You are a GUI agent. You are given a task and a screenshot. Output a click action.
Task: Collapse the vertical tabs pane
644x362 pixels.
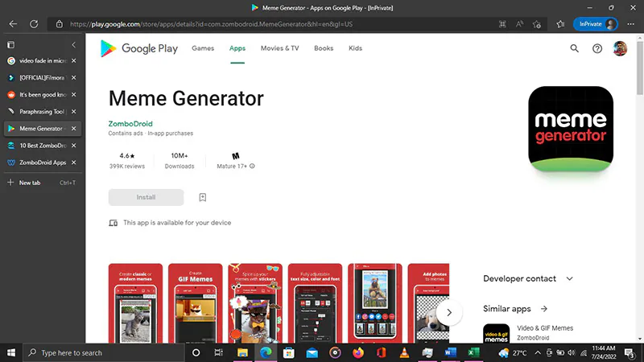pos(74,44)
